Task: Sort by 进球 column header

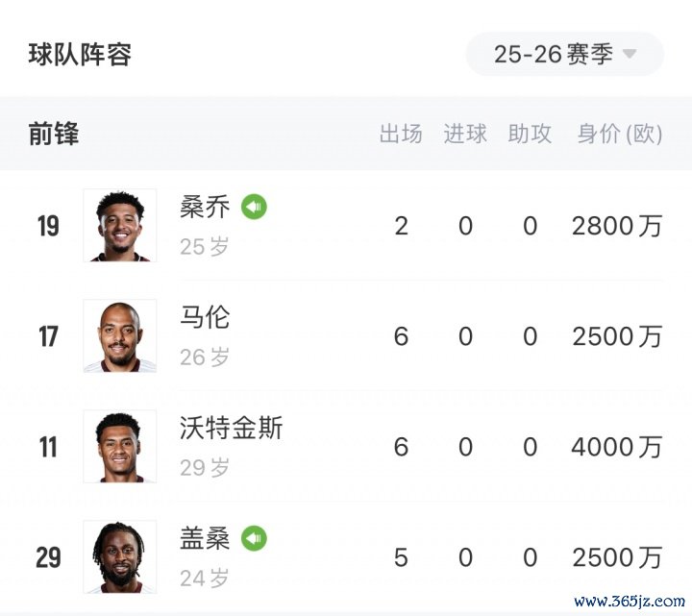Action: point(465,134)
